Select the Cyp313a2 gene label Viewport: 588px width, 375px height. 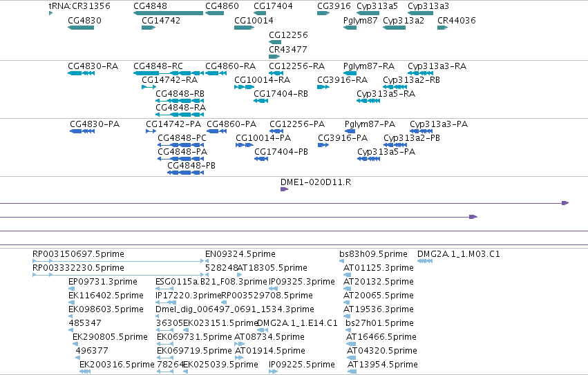click(404, 21)
